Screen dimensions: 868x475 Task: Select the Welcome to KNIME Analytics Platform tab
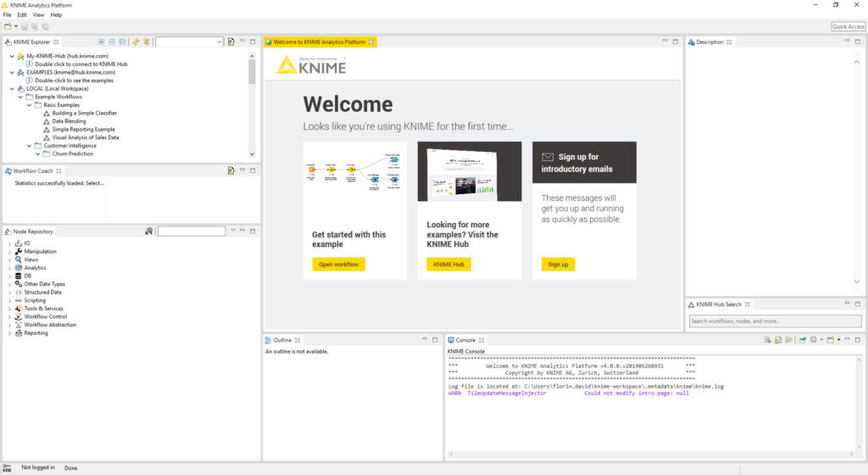point(320,42)
